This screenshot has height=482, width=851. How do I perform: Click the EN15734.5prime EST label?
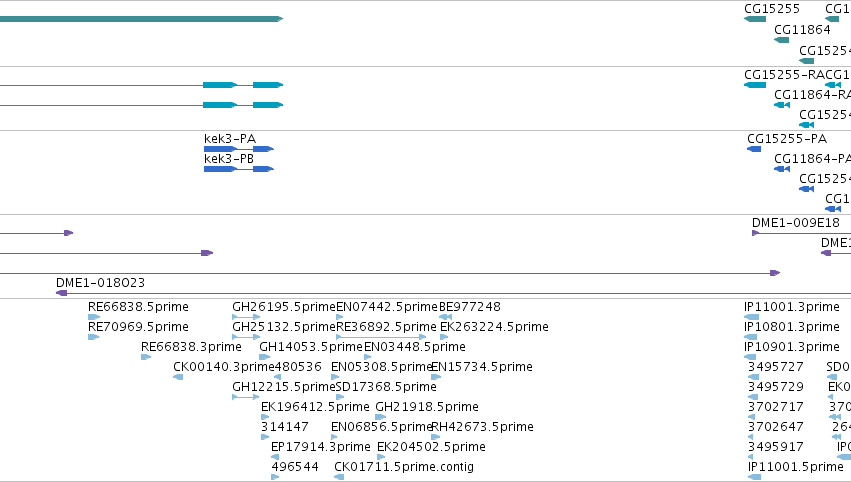(x=482, y=367)
